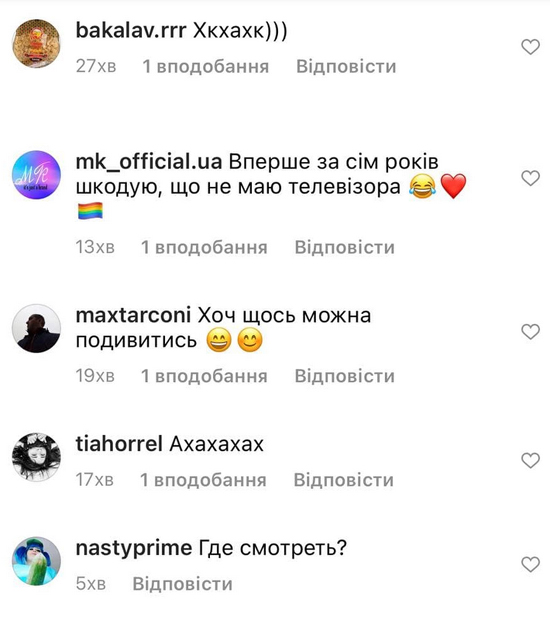Reply to mk_official.ua comment
Viewport: 550px width, 617px height.
point(345,247)
